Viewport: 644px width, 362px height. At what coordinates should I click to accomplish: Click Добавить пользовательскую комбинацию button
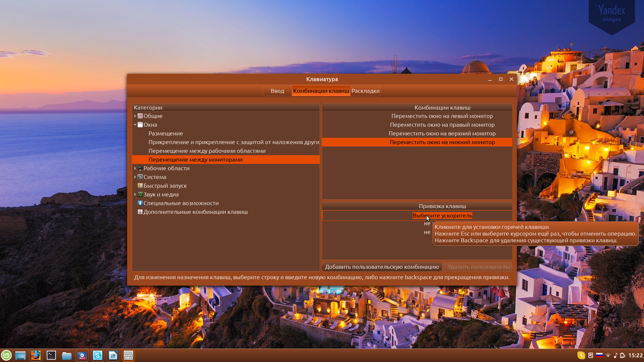(382, 267)
